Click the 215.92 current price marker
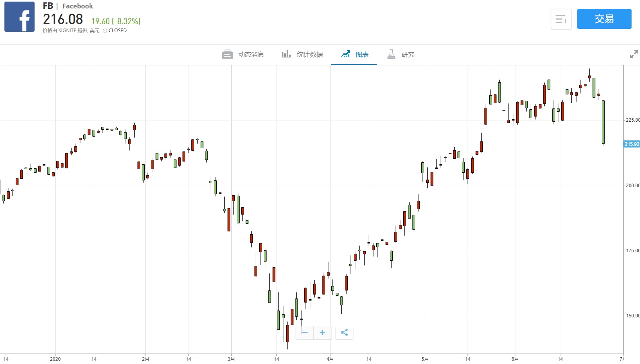The height and width of the screenshot is (364, 640). [x=632, y=144]
